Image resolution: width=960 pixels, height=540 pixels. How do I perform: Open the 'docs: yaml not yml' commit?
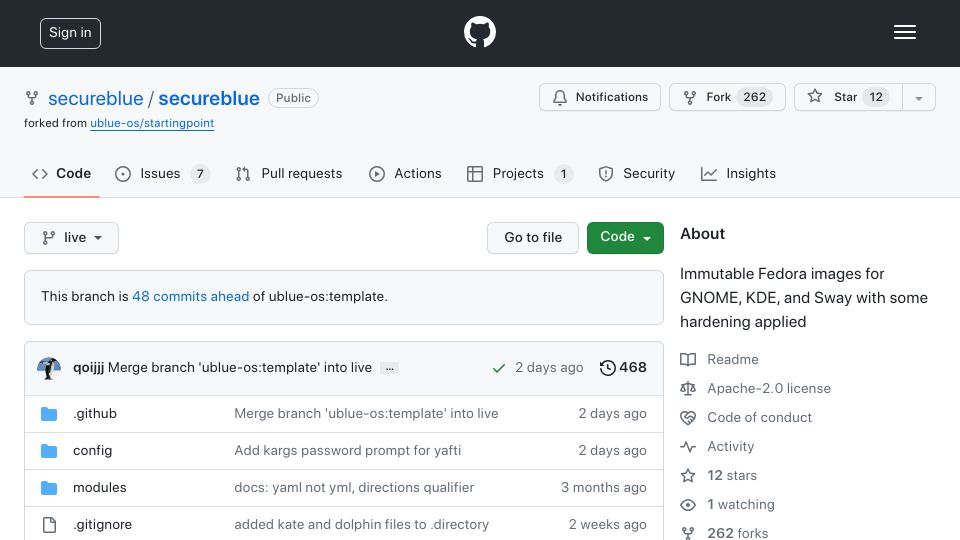click(354, 487)
